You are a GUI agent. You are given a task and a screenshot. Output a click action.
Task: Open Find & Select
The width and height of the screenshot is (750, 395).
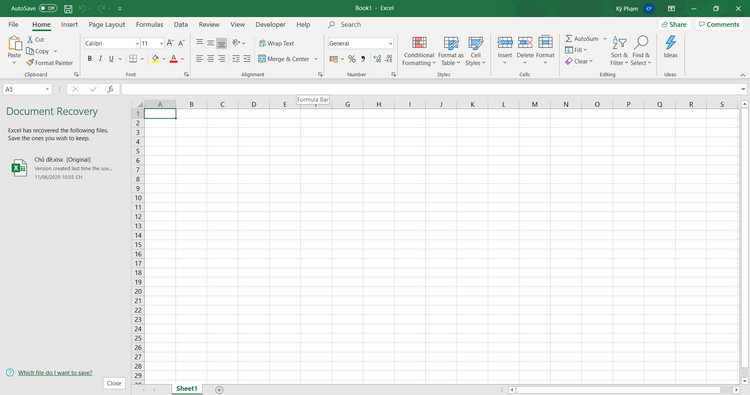tap(641, 51)
